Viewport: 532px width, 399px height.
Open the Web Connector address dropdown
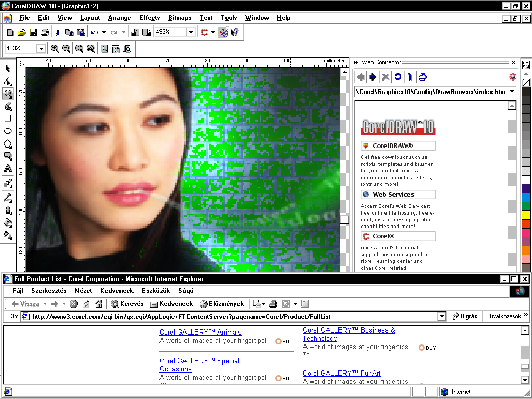pyautogui.click(x=512, y=91)
